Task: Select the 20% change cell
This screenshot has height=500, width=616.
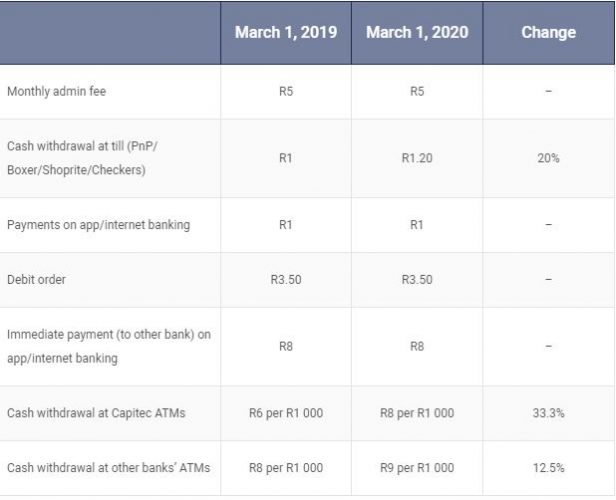Action: (548, 158)
